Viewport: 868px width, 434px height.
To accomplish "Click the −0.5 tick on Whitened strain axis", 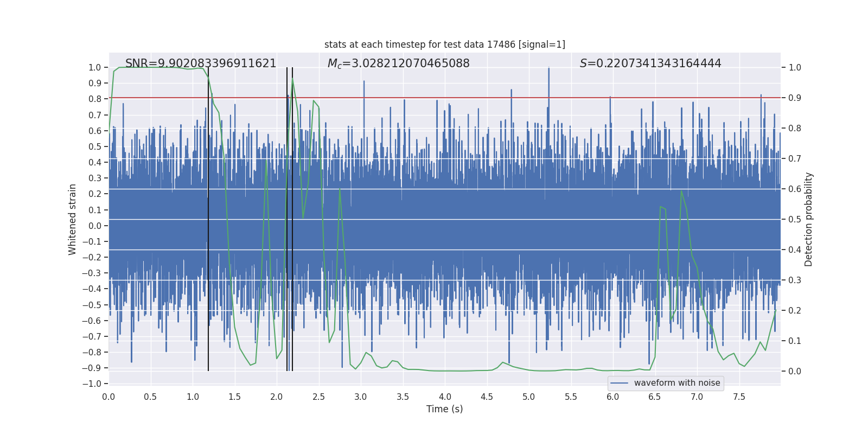I will pyautogui.click(x=92, y=305).
